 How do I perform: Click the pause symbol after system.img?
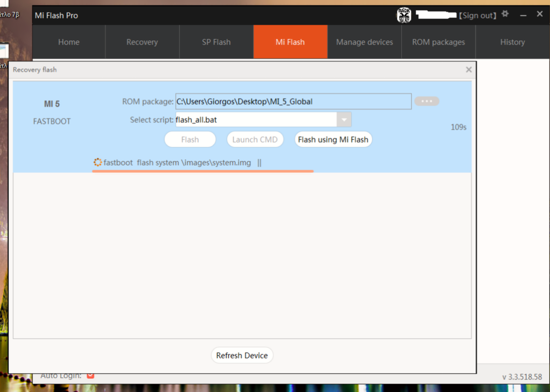(259, 162)
